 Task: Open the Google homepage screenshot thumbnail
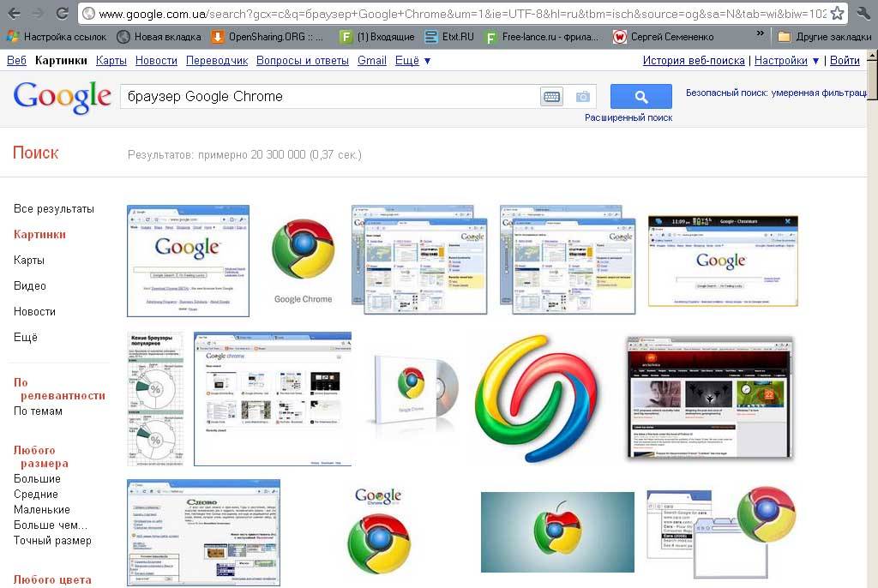188,261
